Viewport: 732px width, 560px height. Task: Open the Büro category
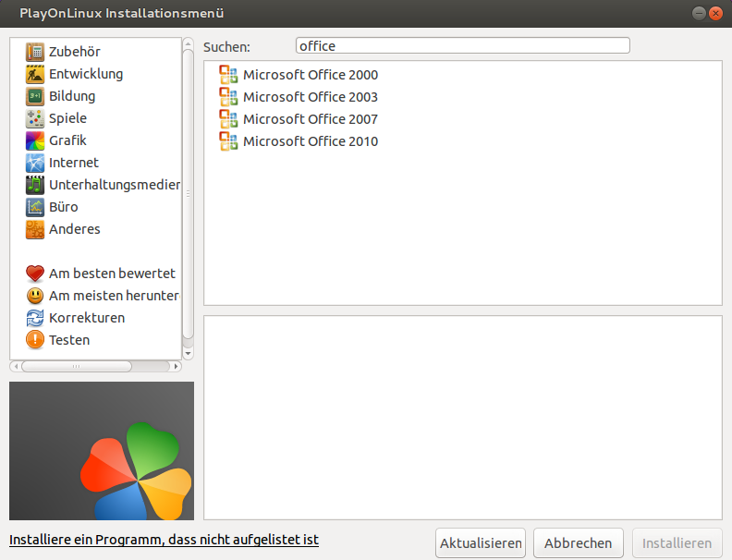point(64,207)
